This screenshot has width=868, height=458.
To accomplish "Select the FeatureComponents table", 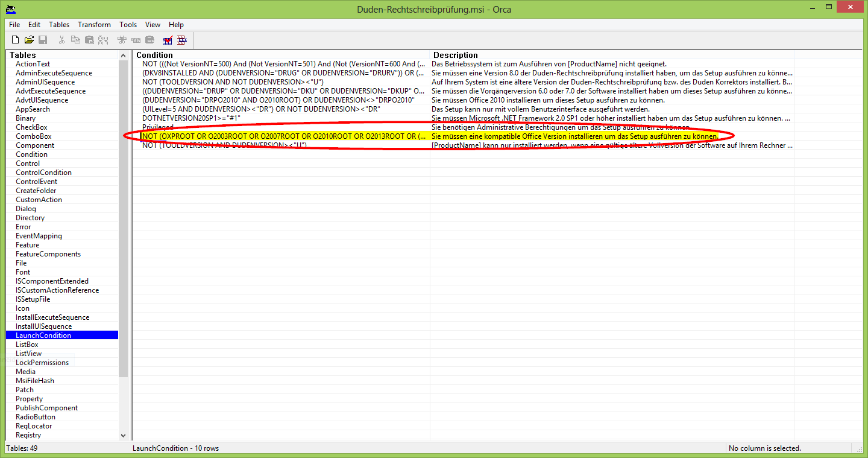I will coord(48,254).
